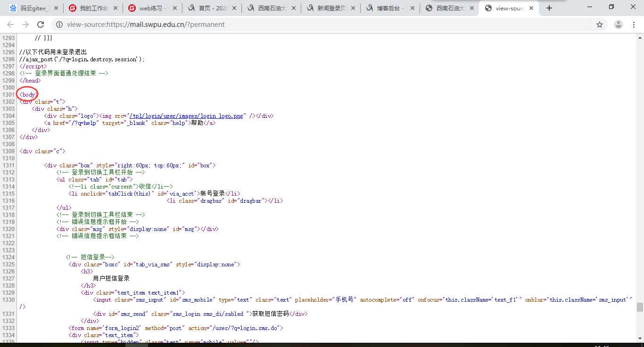Viewport: 644px width, 347px height.
Task: Click the form name='form_login2' line
Action: pyautogui.click(x=176, y=328)
